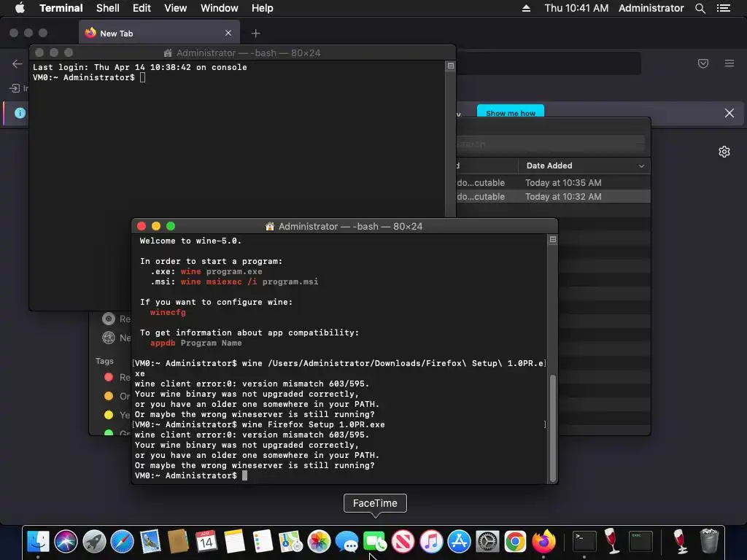The height and width of the screenshot is (560, 747).
Task: Select the Firefox New Tab tab
Action: point(159,33)
